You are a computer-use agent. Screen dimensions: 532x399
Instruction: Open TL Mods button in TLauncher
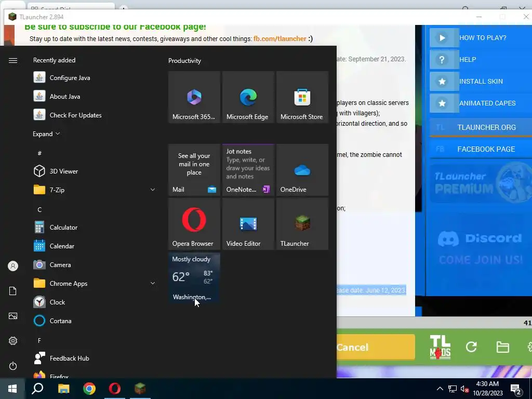pyautogui.click(x=440, y=347)
